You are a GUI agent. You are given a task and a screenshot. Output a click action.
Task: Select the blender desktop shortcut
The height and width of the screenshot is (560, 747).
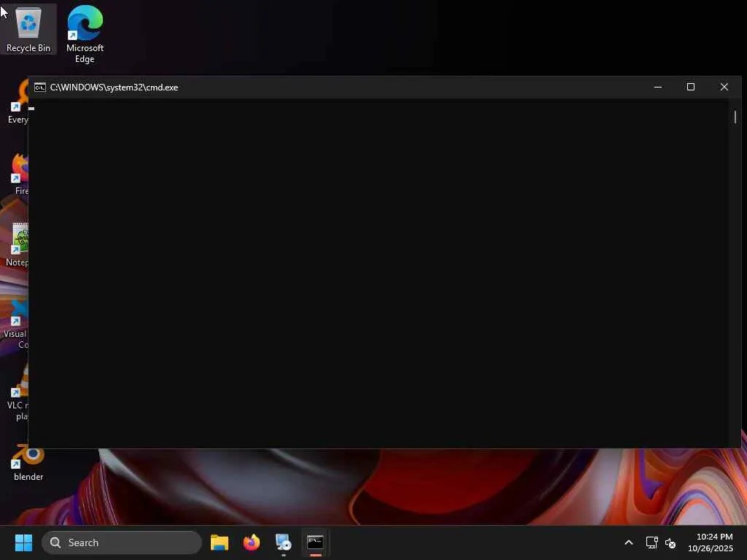[28, 463]
